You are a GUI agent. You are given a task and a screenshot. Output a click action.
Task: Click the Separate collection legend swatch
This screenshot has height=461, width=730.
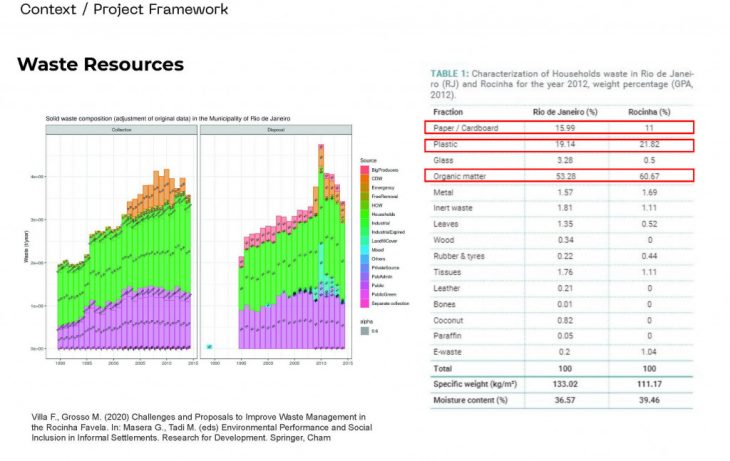coord(363,304)
